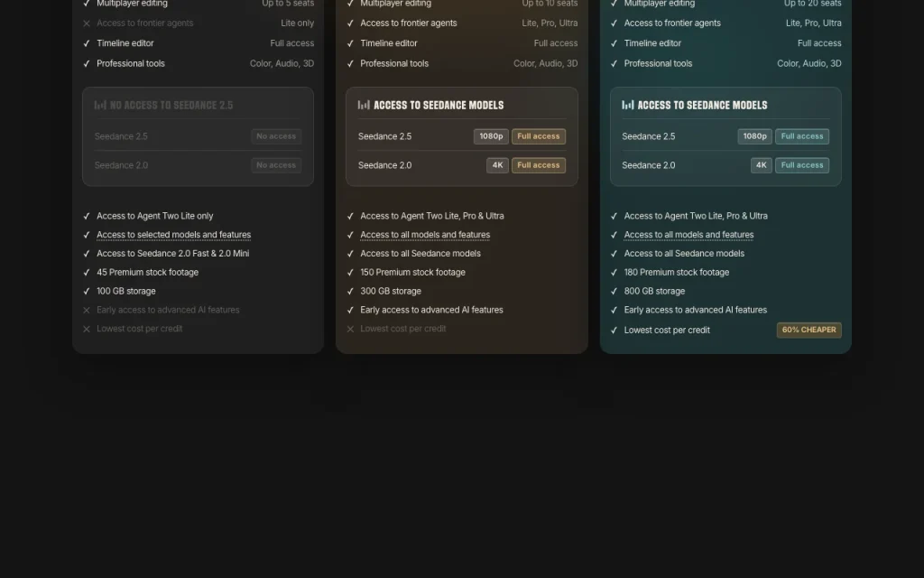Click the "60% CHEAPER" badge
The image size is (924, 578).
(x=809, y=330)
